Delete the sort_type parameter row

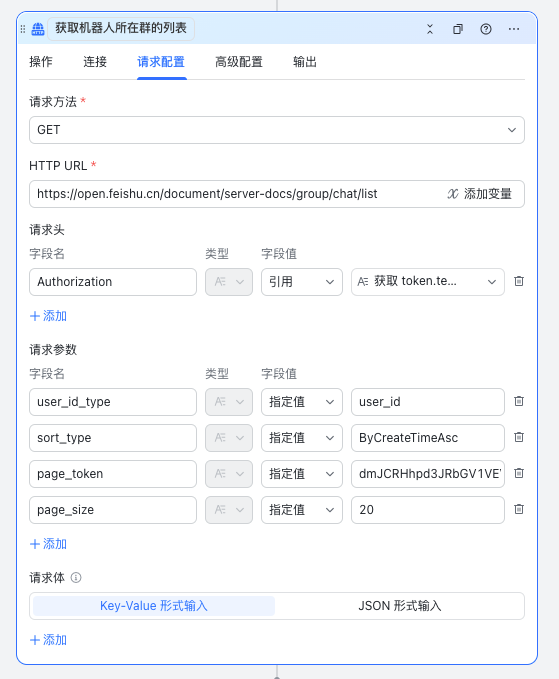[519, 437]
